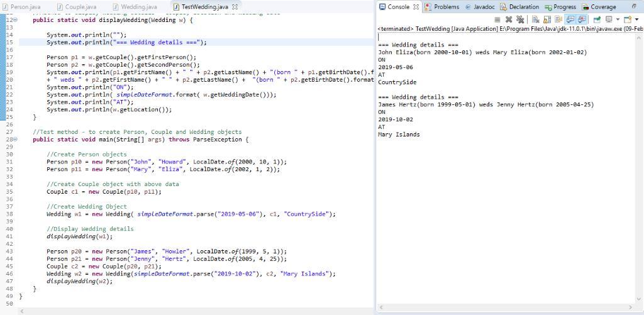Click the restore icon of the console panel
This screenshot has width=644, height=315.
coord(634,6)
